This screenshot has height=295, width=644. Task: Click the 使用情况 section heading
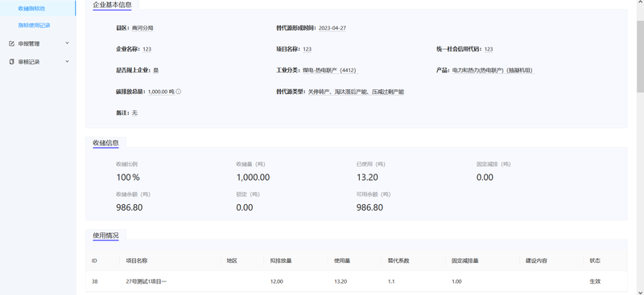(x=106, y=236)
